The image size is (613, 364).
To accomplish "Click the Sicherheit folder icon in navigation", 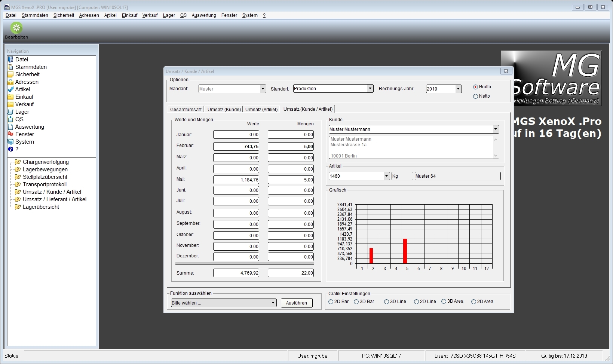I will [10, 74].
